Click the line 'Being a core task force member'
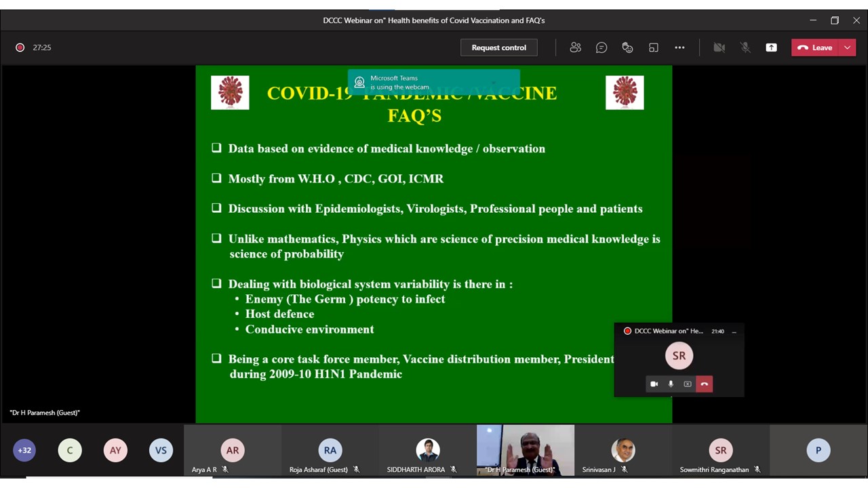 click(421, 359)
